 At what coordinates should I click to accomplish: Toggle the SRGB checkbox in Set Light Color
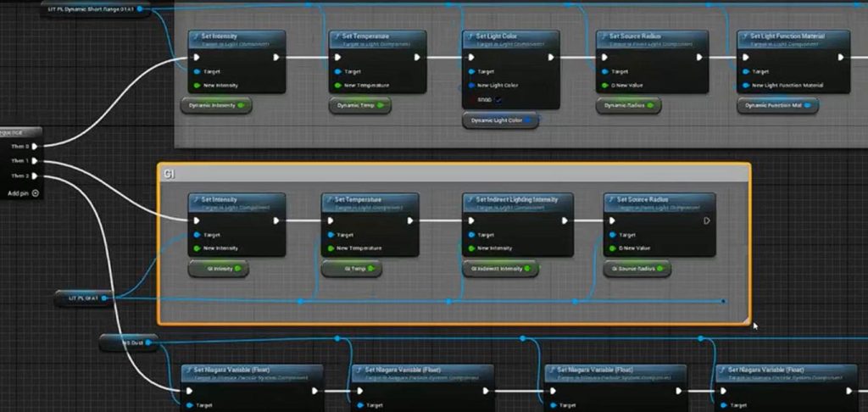(498, 100)
